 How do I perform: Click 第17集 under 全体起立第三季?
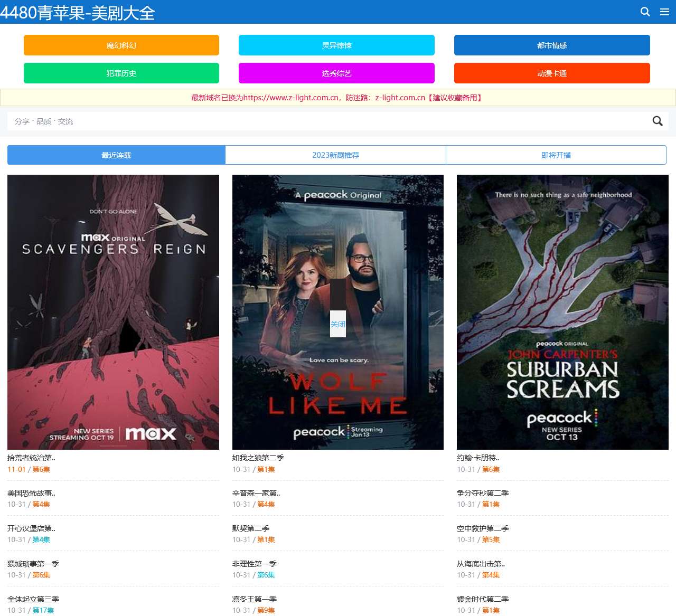[43, 610]
